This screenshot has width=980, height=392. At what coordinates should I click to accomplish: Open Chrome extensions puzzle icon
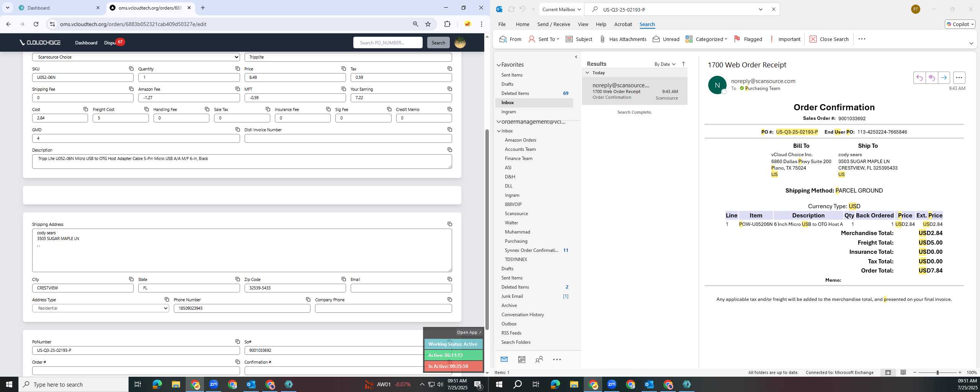(447, 24)
